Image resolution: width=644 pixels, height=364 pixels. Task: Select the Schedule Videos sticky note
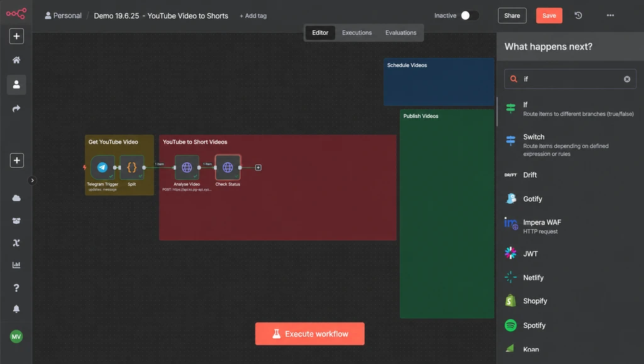(438, 82)
